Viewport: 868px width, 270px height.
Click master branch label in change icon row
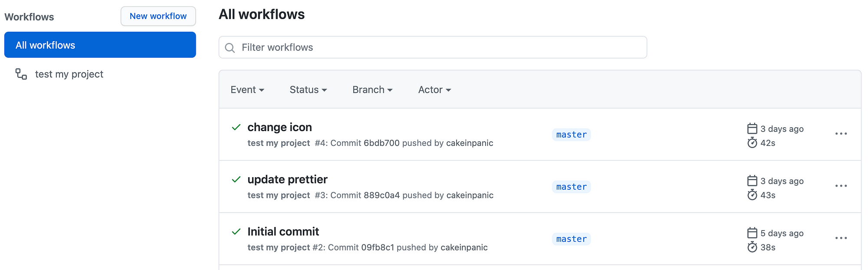pos(571,135)
